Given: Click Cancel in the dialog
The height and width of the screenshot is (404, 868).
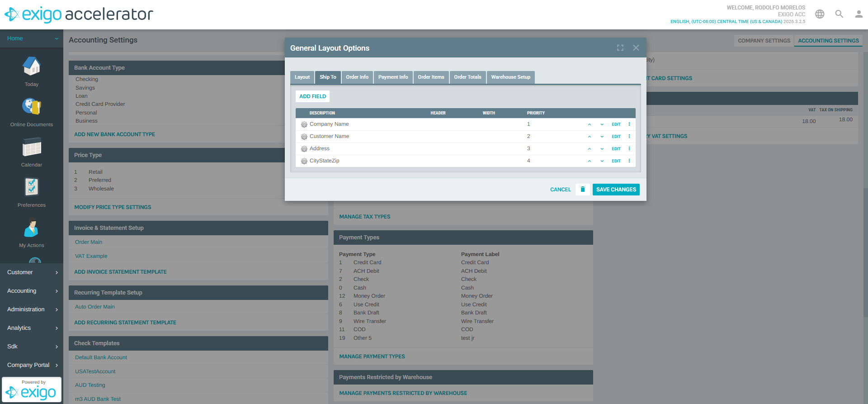Looking at the screenshot, I should (561, 190).
